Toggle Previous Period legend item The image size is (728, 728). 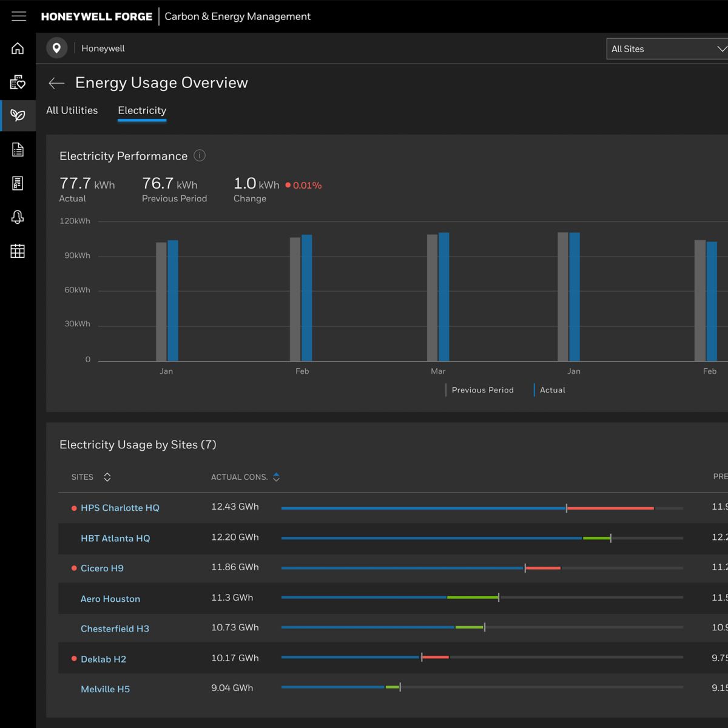[479, 390]
